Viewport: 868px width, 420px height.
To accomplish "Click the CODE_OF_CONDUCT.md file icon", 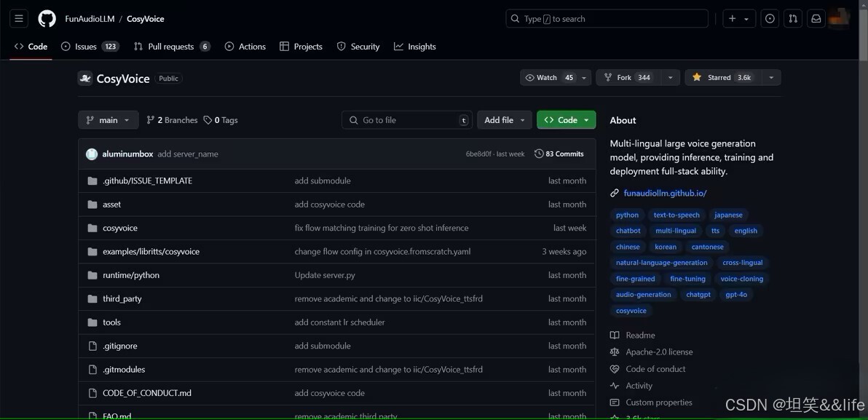I will tap(92, 393).
